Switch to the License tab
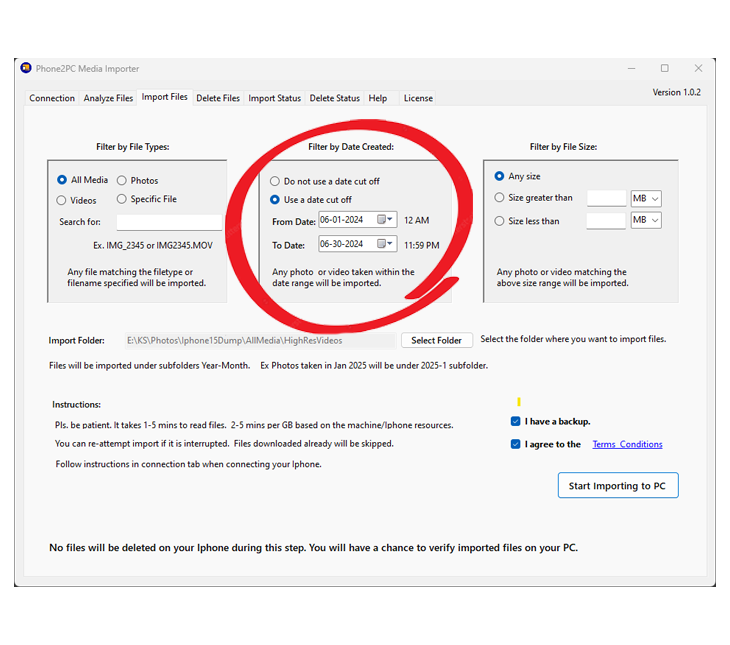 tap(418, 98)
